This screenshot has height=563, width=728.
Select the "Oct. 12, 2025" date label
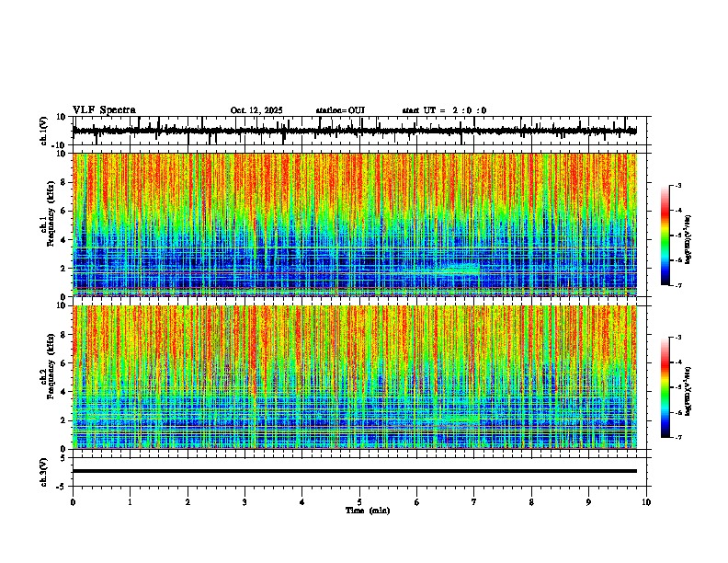click(x=256, y=110)
